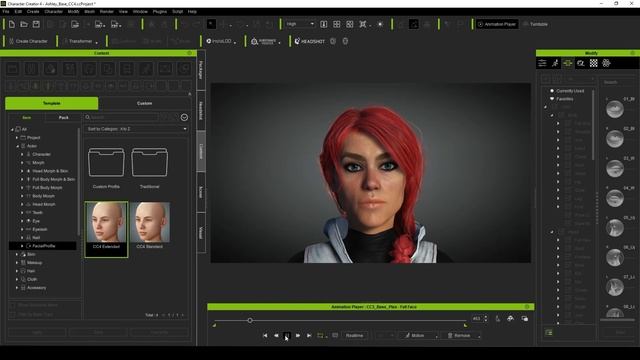640x360 pixels.
Task: Open the Plugins menu
Action: click(x=160, y=11)
